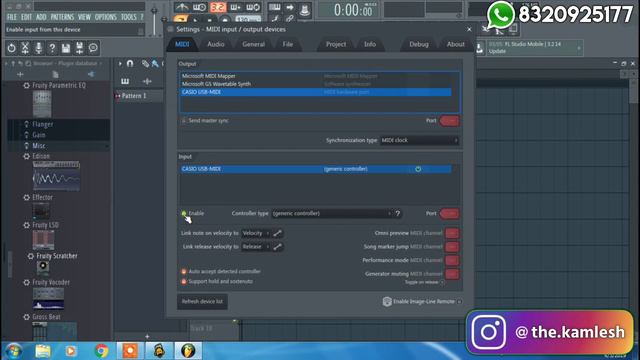Toggle the Enable input device option
640x360 pixels.
pyautogui.click(x=193, y=213)
